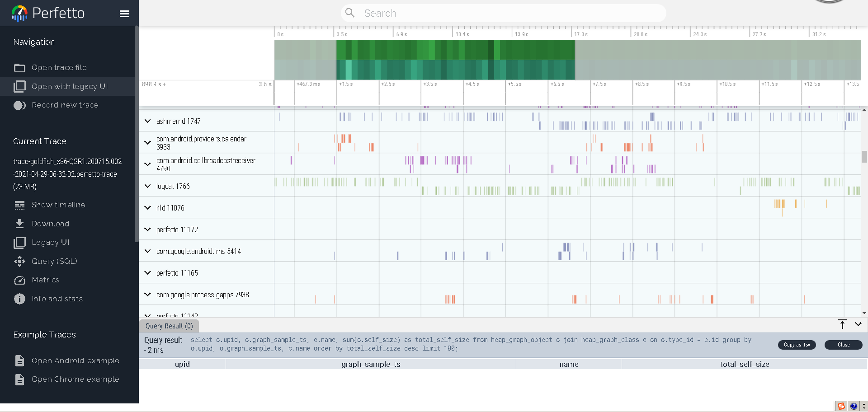Click the Info and stats icon
Image resolution: width=868 pixels, height=412 pixels.
[x=19, y=299]
